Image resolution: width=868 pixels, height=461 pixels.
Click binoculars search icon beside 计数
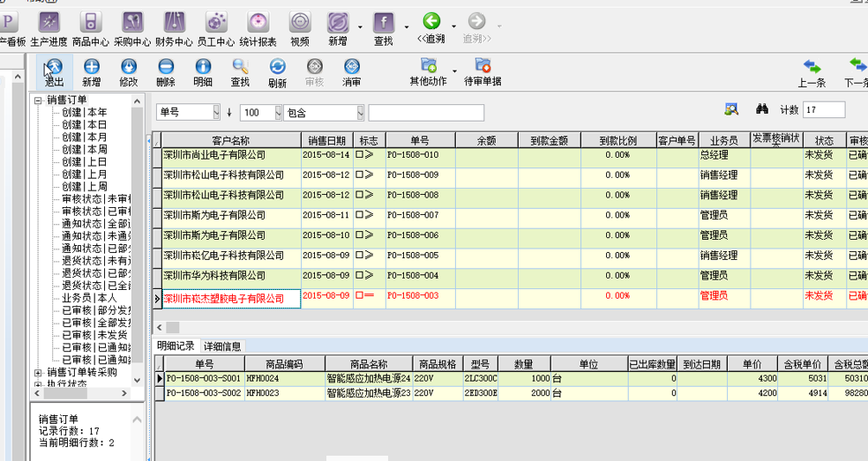pos(762,109)
